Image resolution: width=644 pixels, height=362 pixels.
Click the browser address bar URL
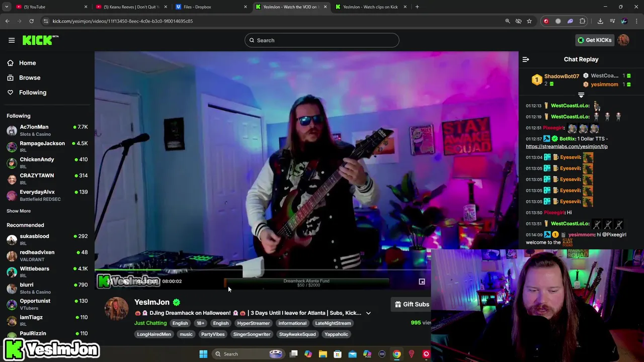coord(123,21)
